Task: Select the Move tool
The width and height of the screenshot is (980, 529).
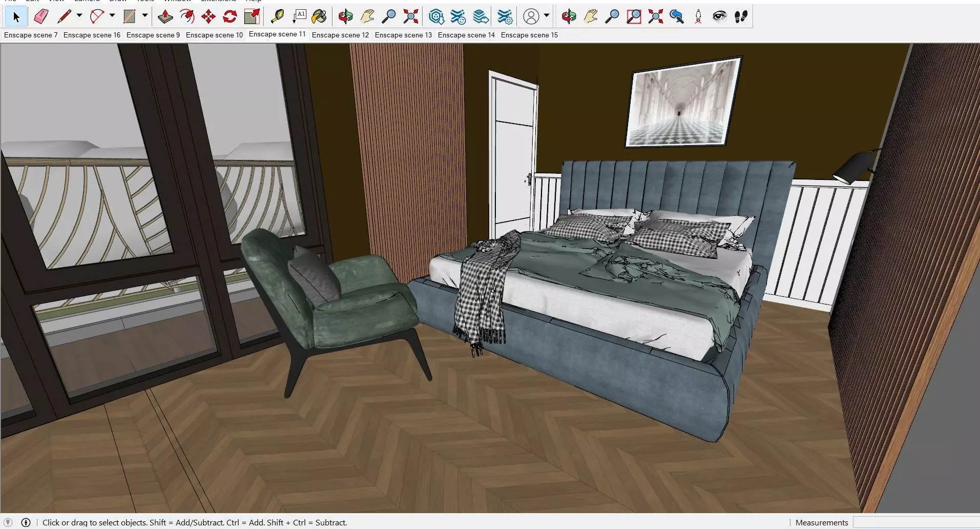Action: (208, 17)
